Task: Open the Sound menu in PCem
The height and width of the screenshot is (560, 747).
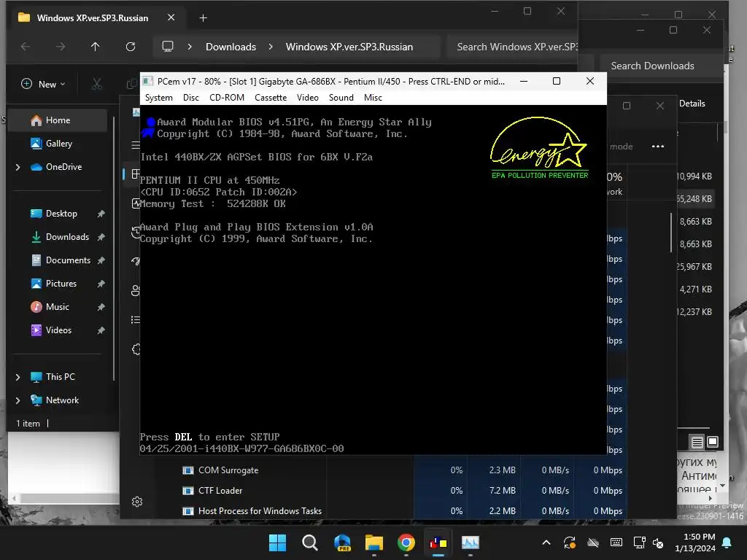Action: coord(341,98)
